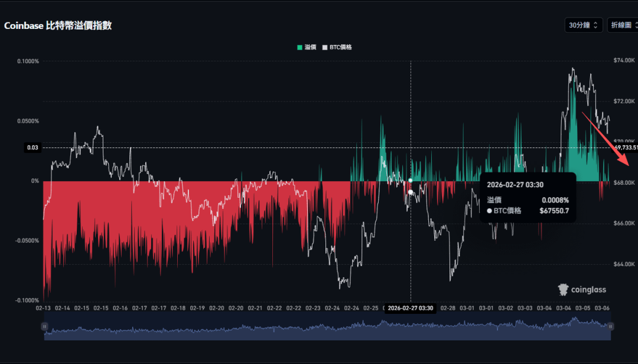638x364 pixels.
Task: Click the Coinbase 比特幣溢價指數 title
Action: [58, 25]
